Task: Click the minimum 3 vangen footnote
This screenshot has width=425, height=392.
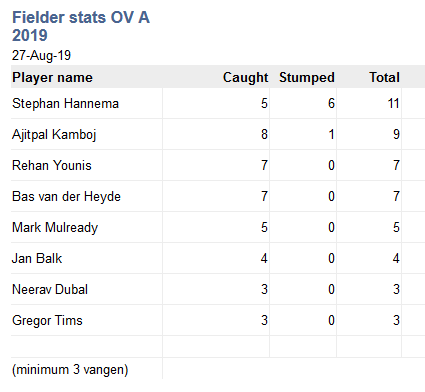Action: point(70,370)
